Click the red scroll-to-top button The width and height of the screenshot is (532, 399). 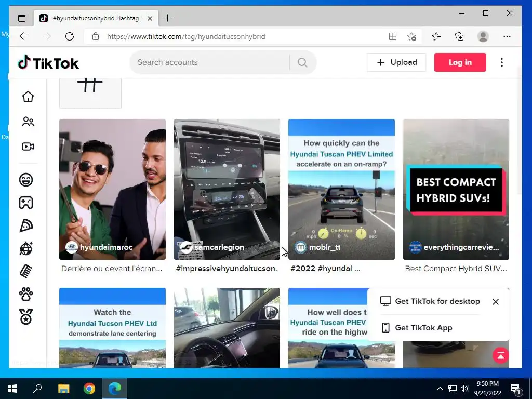point(500,355)
